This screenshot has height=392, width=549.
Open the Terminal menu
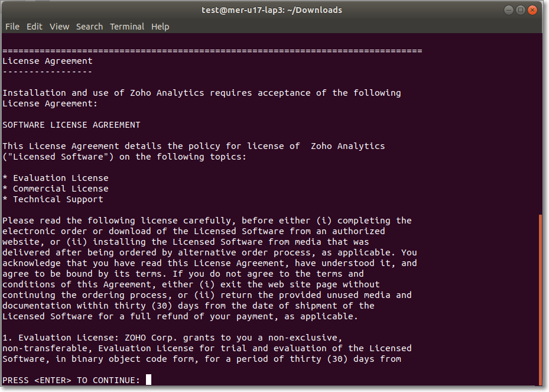(127, 27)
